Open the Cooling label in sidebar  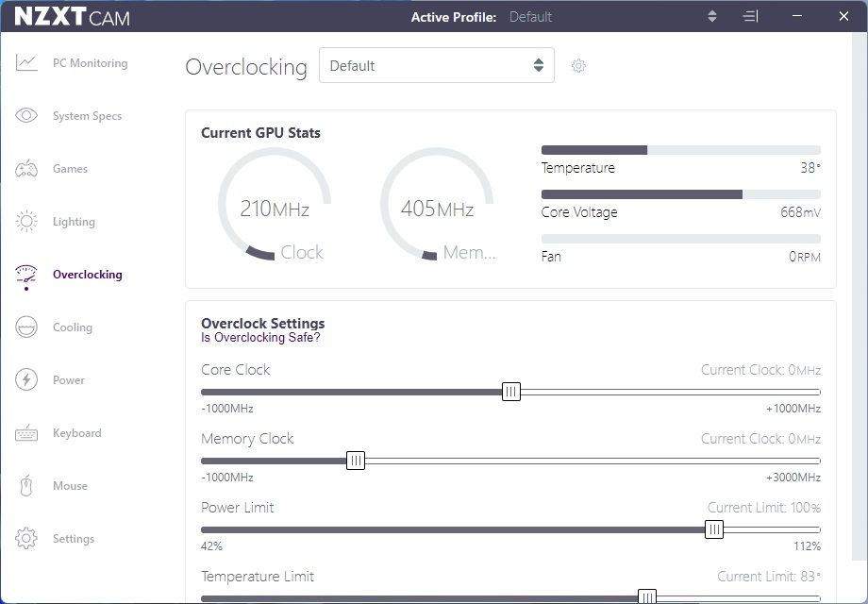73,327
